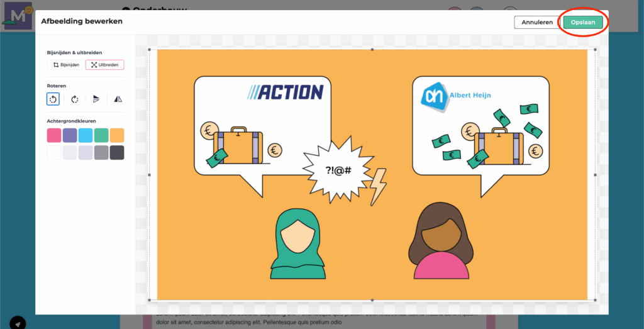
Task: Click the M logo in background page
Action: click(x=18, y=16)
